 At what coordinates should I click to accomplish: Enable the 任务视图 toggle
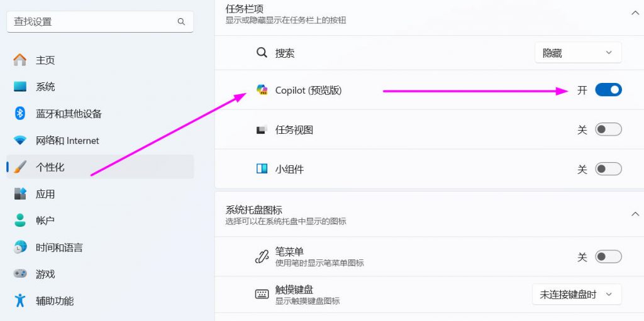[x=608, y=130]
